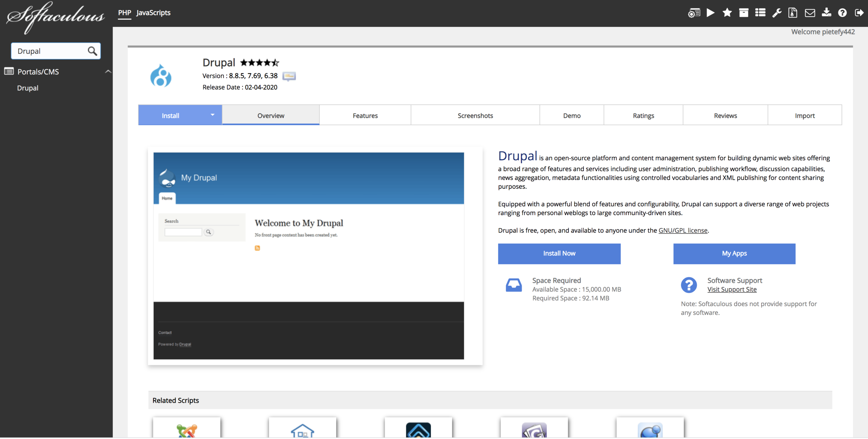Click the download sync icon
This screenshot has width=868, height=439.
826,13
